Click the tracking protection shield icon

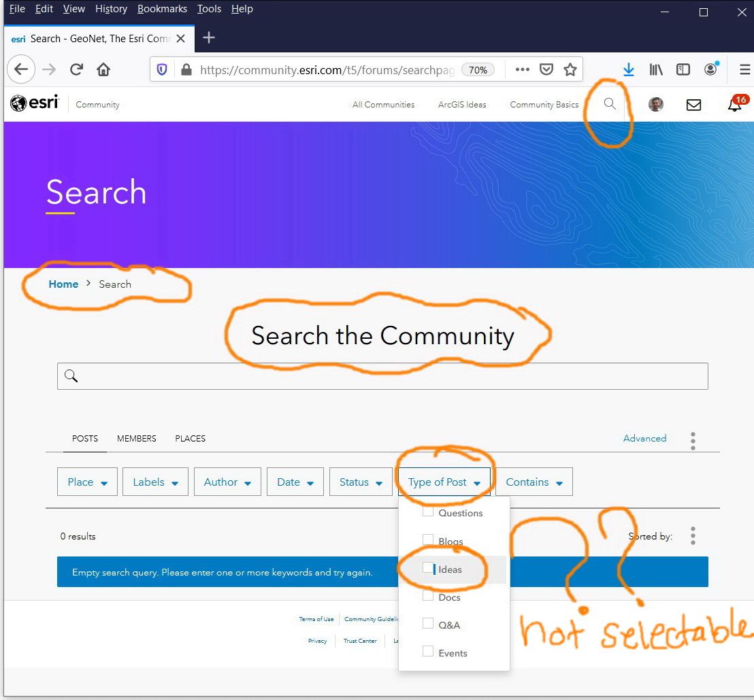tap(161, 69)
